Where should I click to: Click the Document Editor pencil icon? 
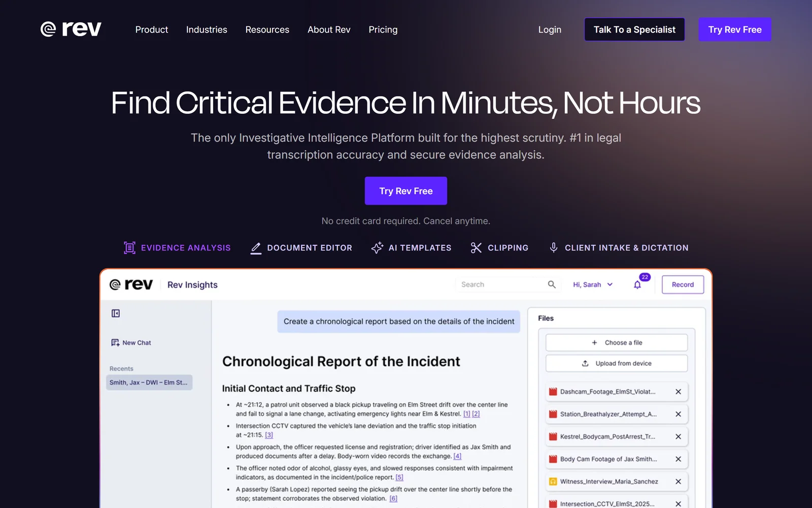coord(256,248)
